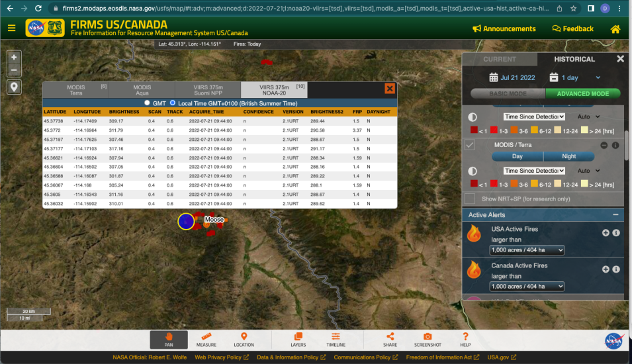Add Canada Active Fires layer with plus icon
This screenshot has width=632, height=364.
pos(606,269)
